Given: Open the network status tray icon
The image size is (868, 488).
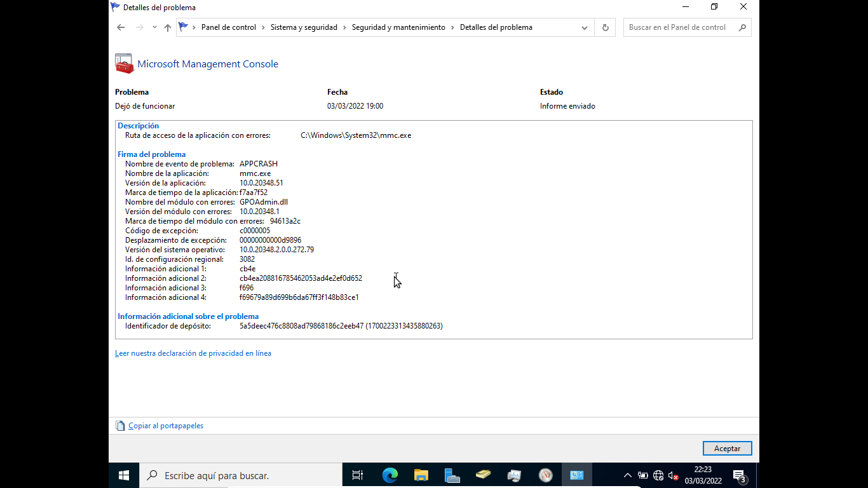Looking at the screenshot, I should coord(658,475).
